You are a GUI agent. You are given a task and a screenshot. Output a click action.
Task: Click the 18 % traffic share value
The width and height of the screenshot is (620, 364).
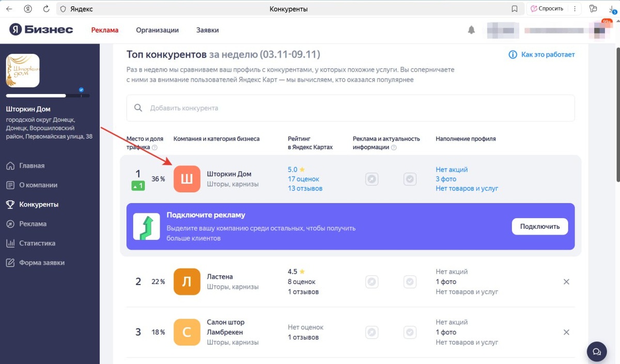158,333
